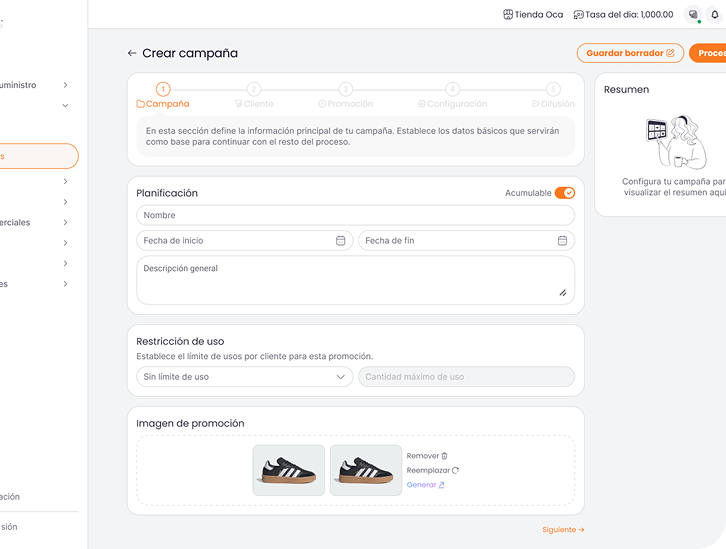Toggle the Acumulable switch
726x549 pixels.
coord(565,193)
